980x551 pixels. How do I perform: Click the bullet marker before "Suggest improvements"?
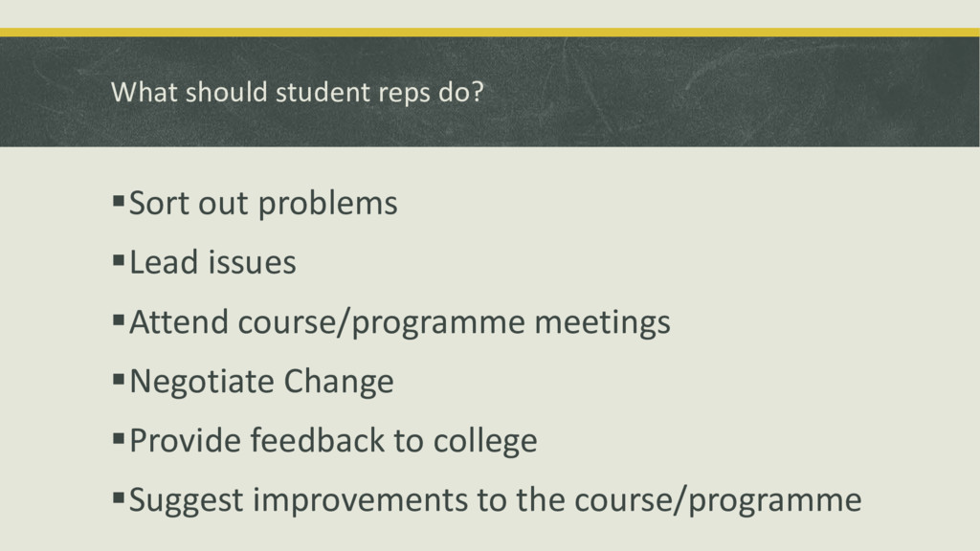click(119, 498)
